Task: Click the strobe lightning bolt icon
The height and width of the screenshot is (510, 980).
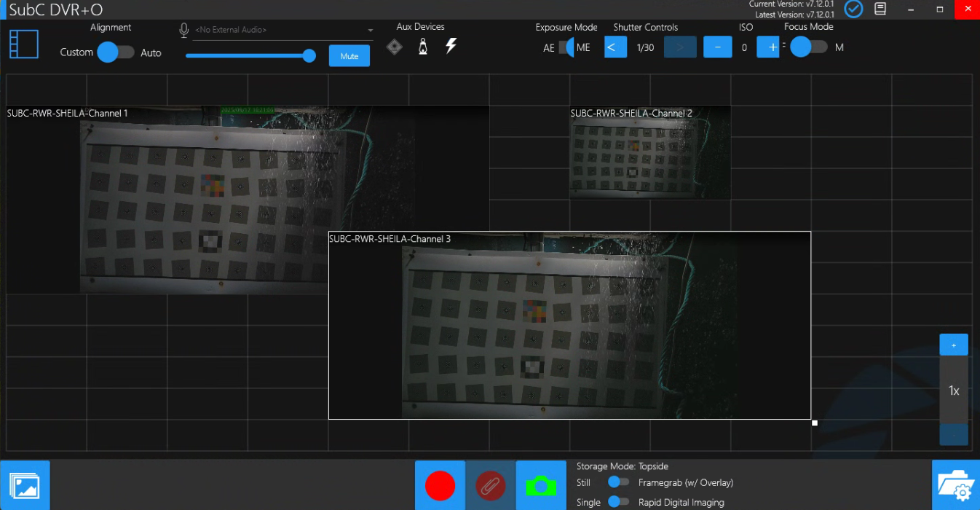Action: [451, 46]
